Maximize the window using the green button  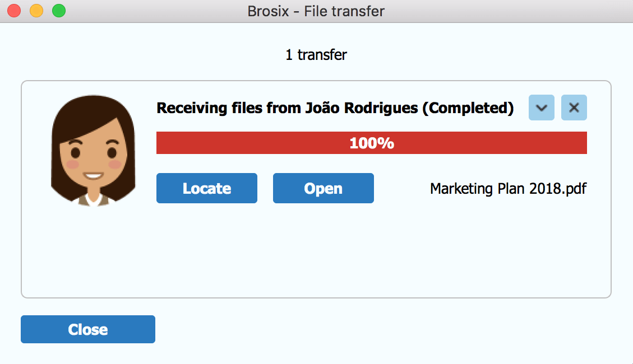tap(59, 11)
